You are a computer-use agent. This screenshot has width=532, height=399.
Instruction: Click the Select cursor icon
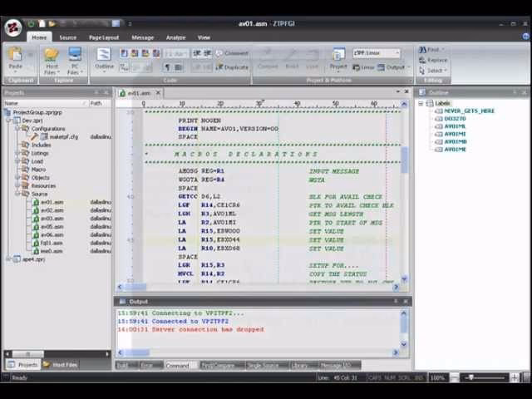(x=422, y=71)
